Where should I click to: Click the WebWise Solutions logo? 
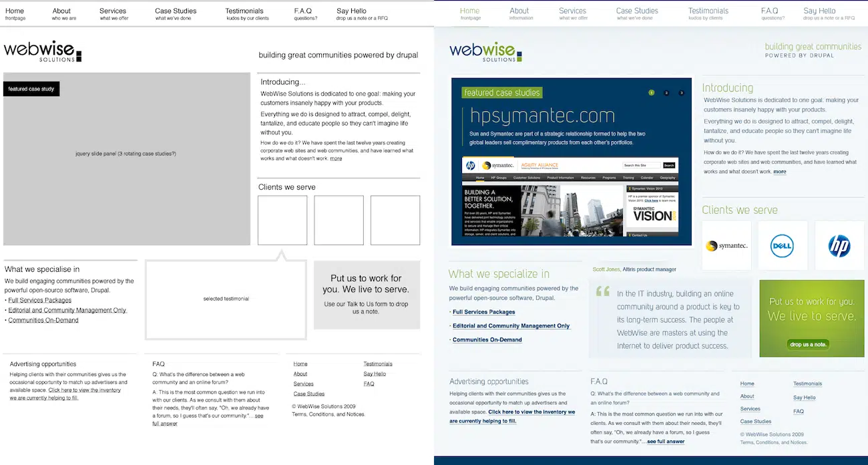coord(484,51)
